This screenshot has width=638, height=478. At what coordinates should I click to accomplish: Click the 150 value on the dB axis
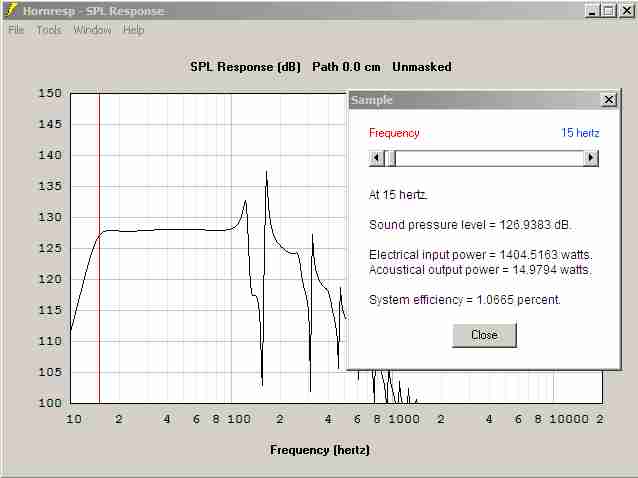pos(50,93)
